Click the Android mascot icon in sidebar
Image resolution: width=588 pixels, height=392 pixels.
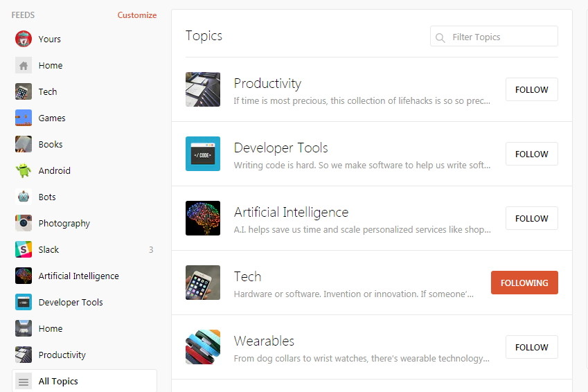pyautogui.click(x=24, y=170)
